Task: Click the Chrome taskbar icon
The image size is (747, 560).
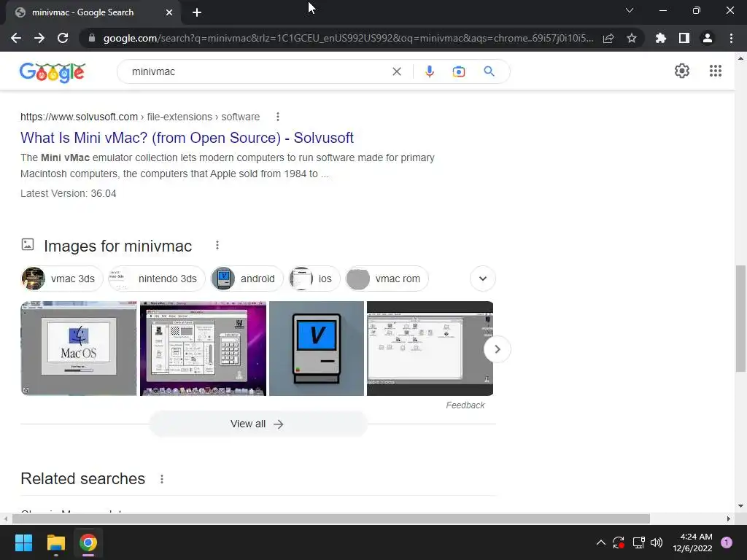Action: click(88, 542)
